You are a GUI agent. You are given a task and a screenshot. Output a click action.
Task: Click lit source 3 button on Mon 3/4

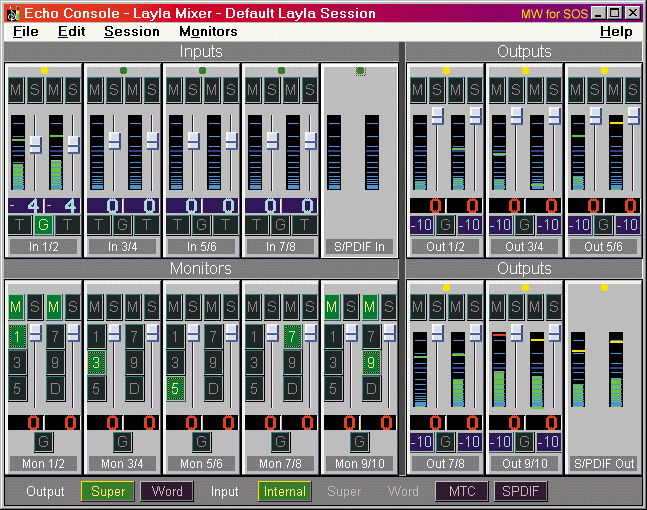(x=96, y=361)
